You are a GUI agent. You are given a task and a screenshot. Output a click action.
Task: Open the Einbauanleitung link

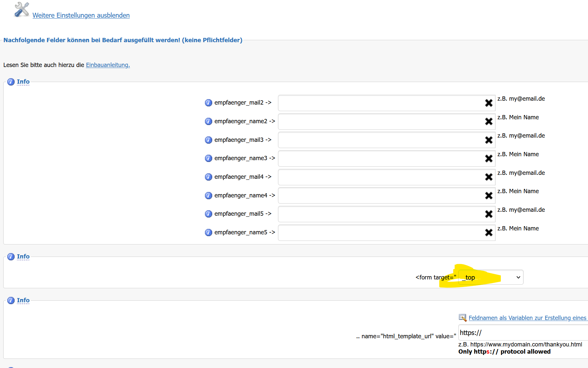click(x=108, y=65)
